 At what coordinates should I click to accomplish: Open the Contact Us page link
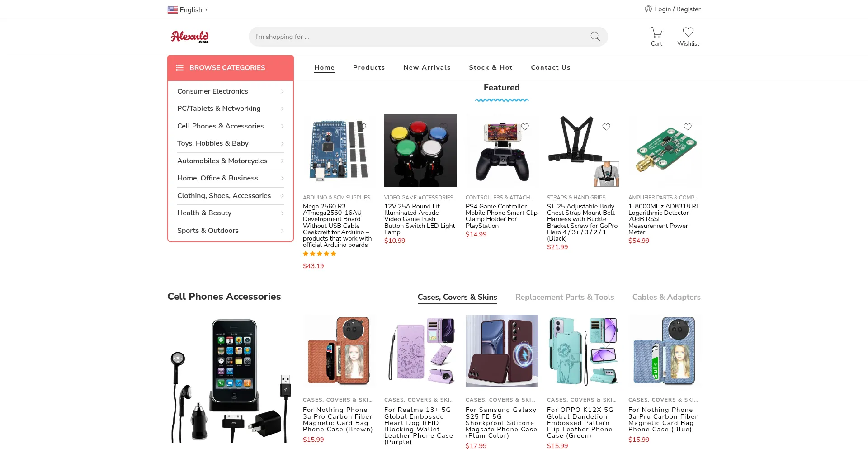tap(551, 67)
